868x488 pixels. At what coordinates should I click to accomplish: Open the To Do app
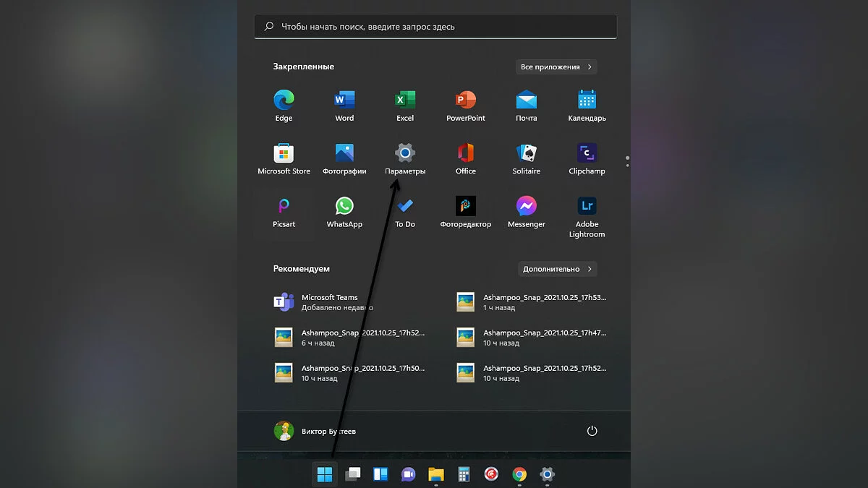click(405, 213)
